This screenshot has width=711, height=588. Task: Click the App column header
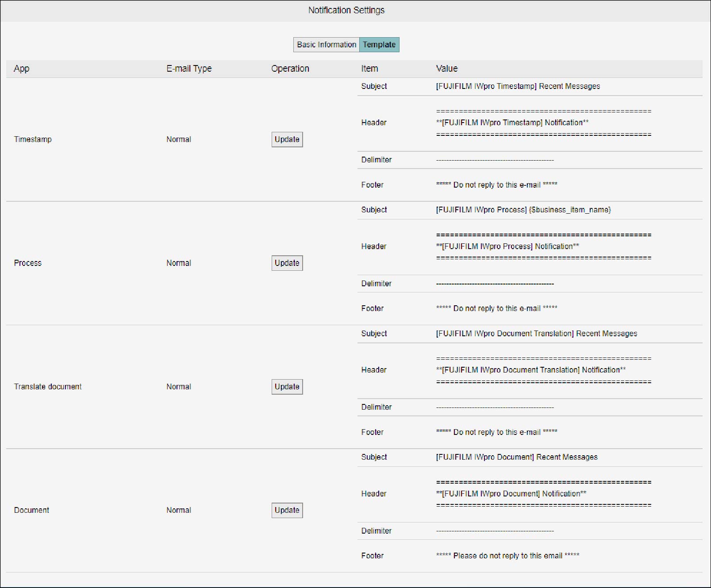[x=22, y=69]
